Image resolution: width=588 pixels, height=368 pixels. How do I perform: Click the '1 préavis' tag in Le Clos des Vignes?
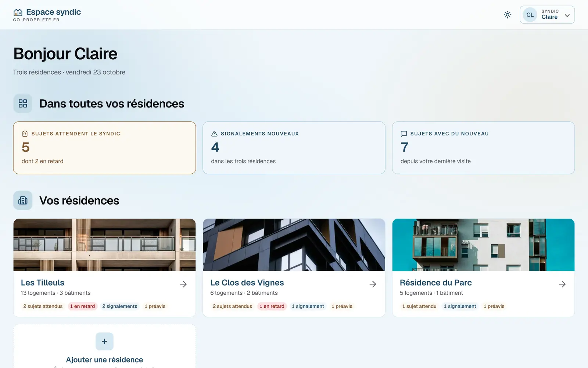tap(342, 306)
